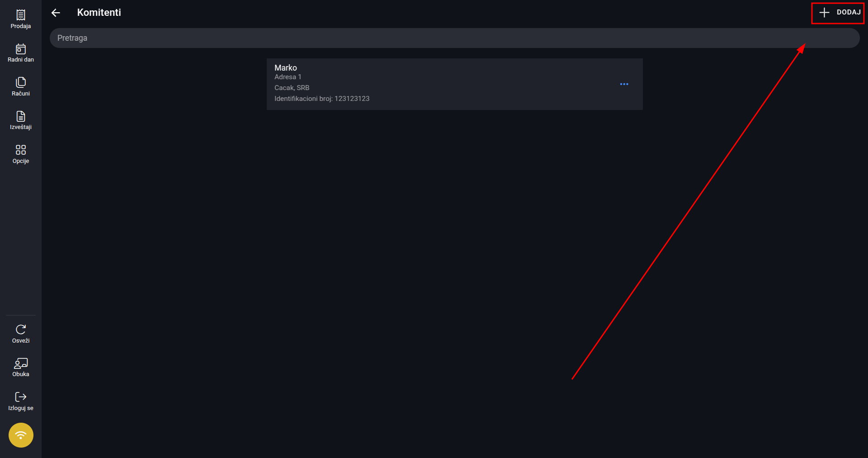Click the yellow wifi status button

[21, 435]
